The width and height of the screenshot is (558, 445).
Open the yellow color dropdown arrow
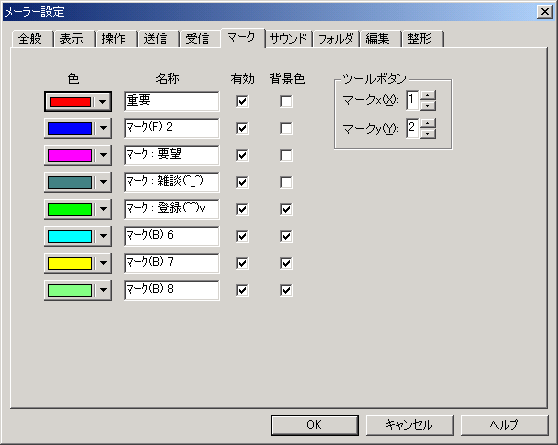click(103, 263)
